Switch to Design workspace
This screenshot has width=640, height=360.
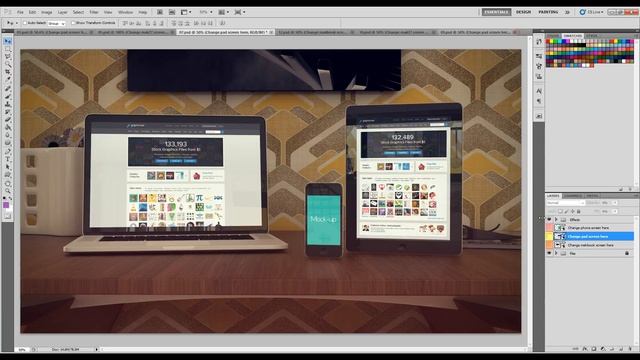click(523, 12)
